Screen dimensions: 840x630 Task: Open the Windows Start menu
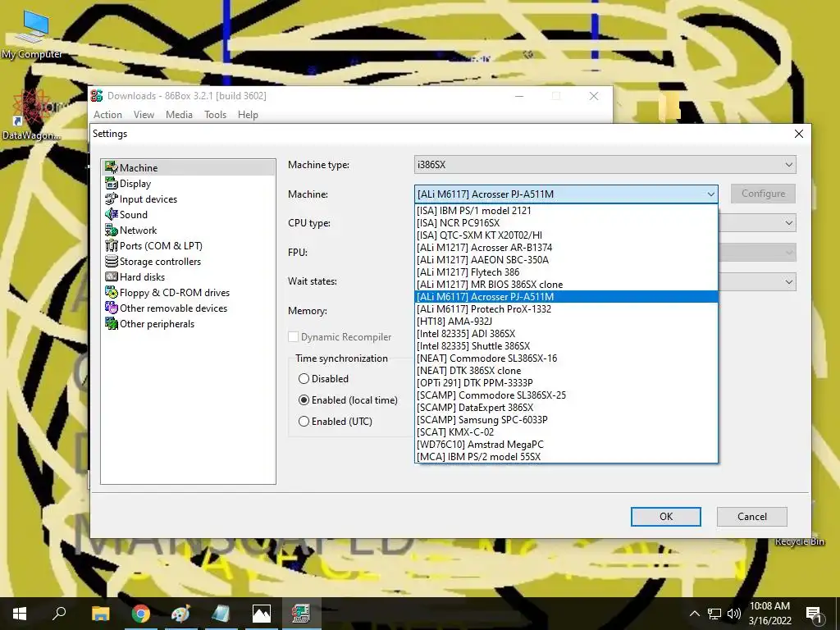20,614
